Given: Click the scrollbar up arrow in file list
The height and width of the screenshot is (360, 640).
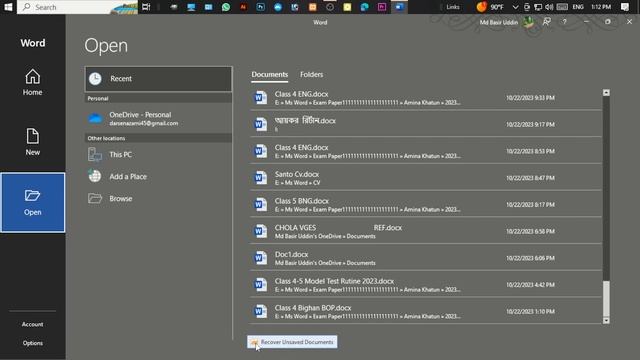Looking at the screenshot, I should [x=606, y=93].
